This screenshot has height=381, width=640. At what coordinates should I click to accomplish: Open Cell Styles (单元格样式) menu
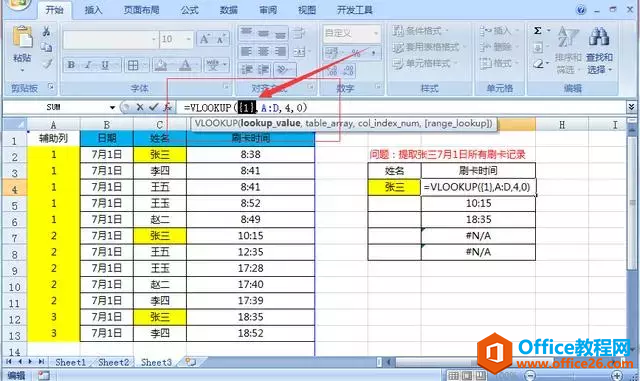tap(425, 63)
